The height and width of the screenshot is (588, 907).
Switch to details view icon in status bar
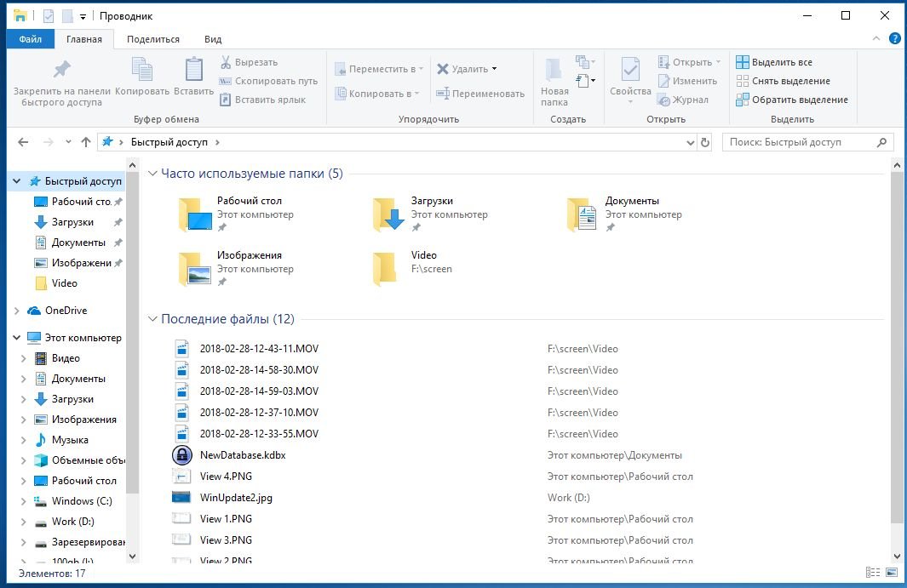[872, 574]
